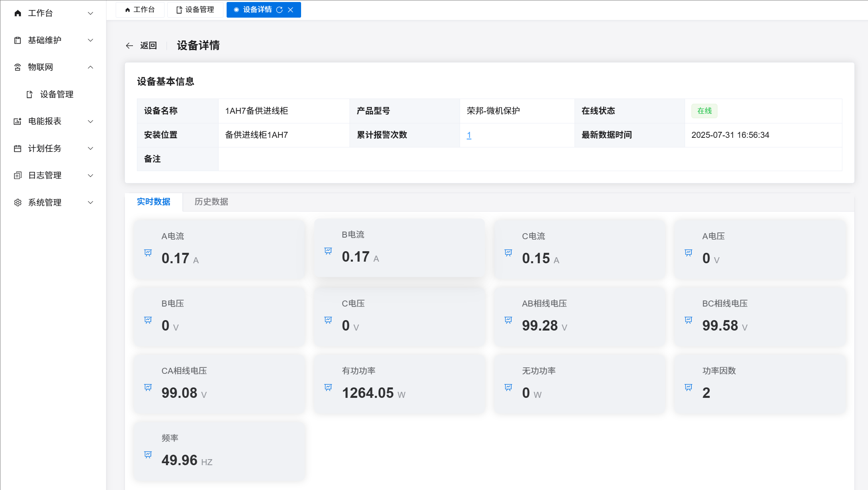
Task: Click chart icon on 有功功率 card
Action: pyautogui.click(x=328, y=387)
